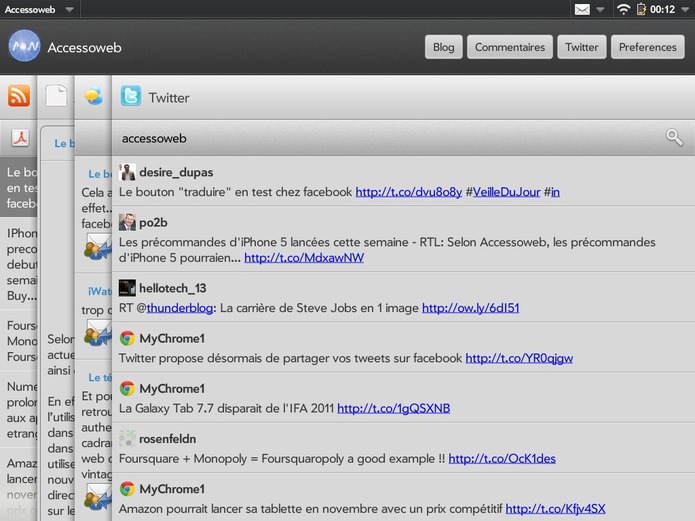Open the #VeilleDuJour hashtag link
The height and width of the screenshot is (521, 695).
point(506,192)
